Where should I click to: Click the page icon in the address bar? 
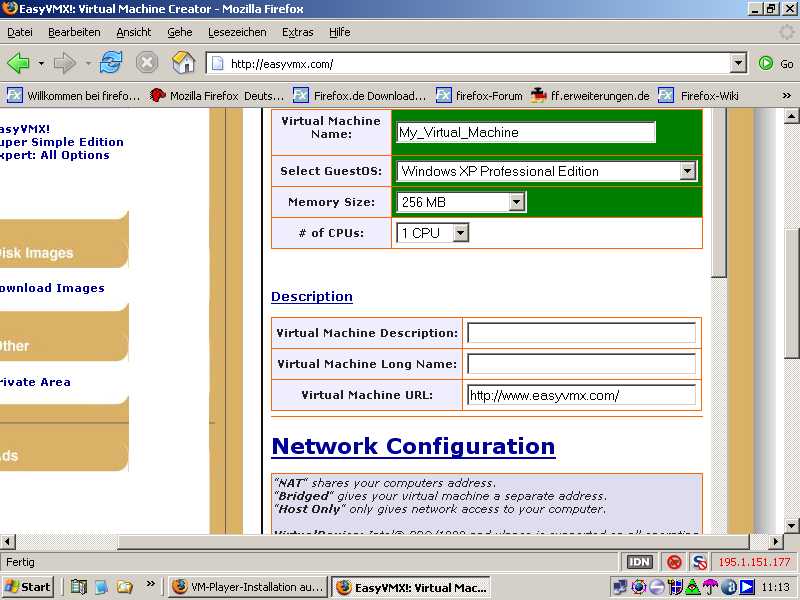click(x=218, y=63)
